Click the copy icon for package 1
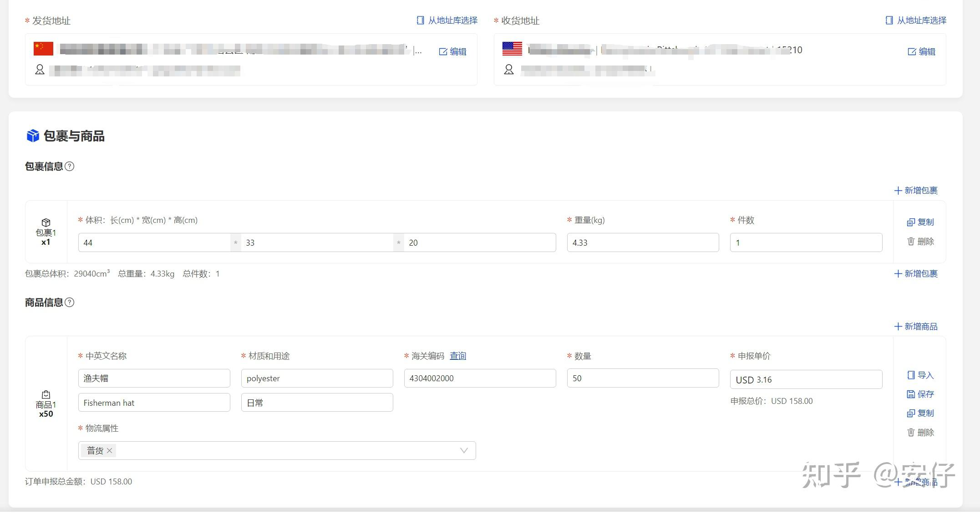 click(x=911, y=222)
